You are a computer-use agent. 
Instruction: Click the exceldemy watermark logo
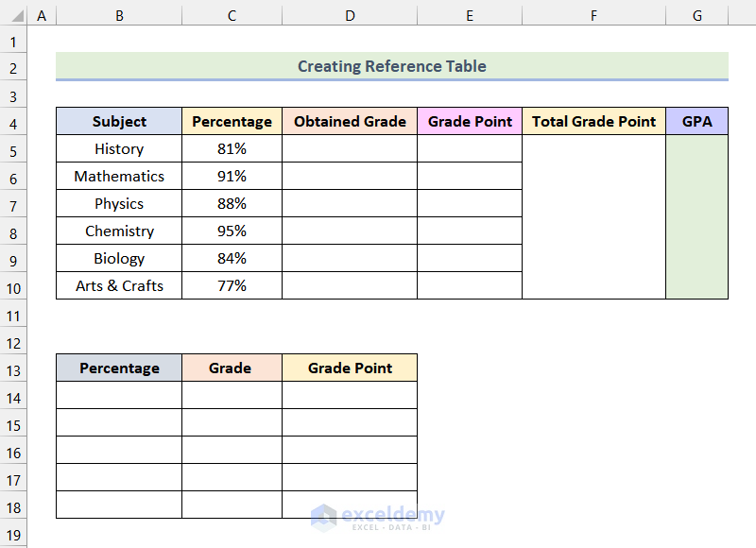[324, 516]
